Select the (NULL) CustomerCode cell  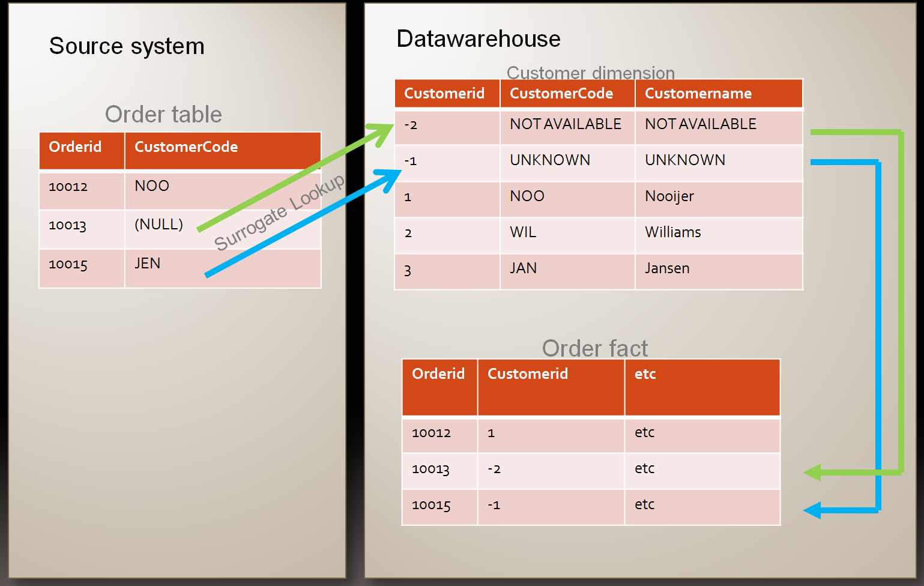pos(159,225)
